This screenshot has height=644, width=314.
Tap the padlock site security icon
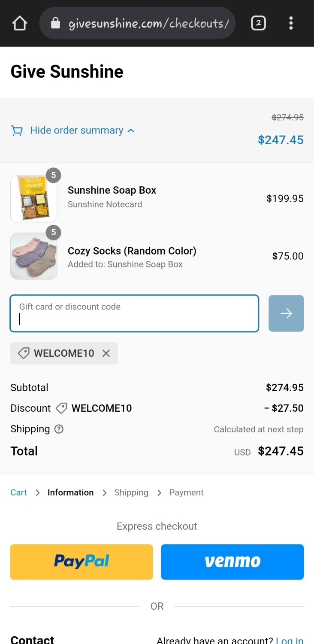55,23
